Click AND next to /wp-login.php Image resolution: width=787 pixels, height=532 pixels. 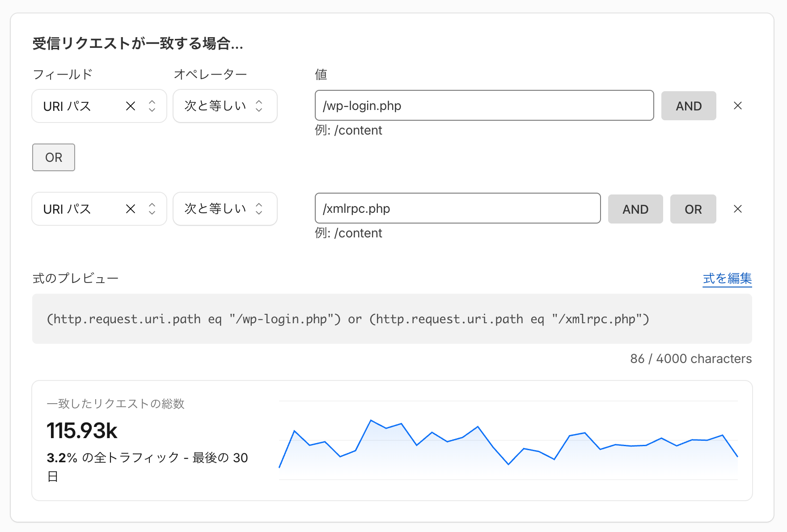click(x=689, y=106)
